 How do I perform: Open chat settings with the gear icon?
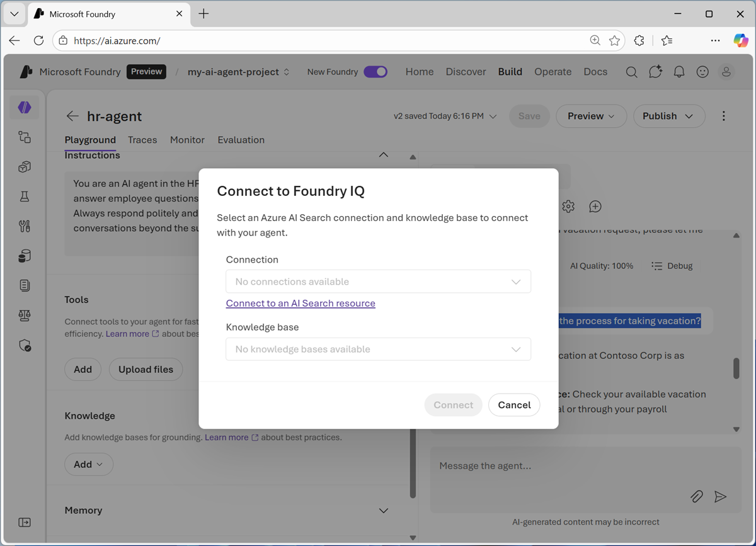[x=568, y=206]
